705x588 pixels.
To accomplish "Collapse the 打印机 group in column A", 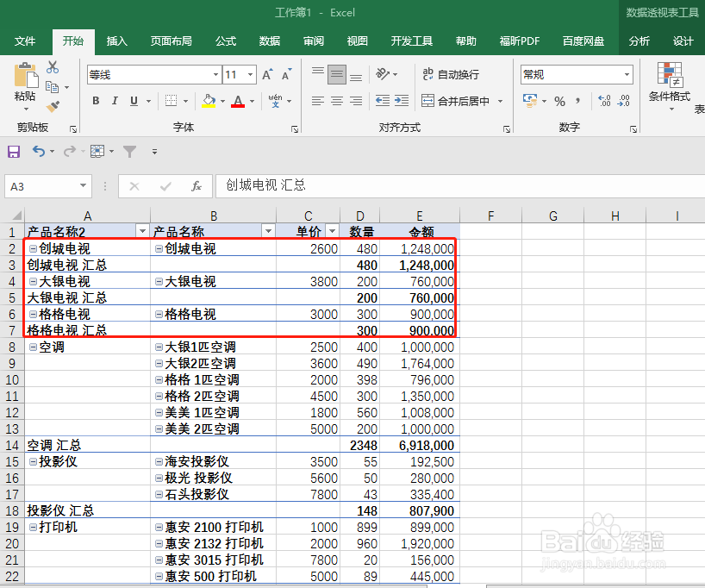I will [x=34, y=527].
